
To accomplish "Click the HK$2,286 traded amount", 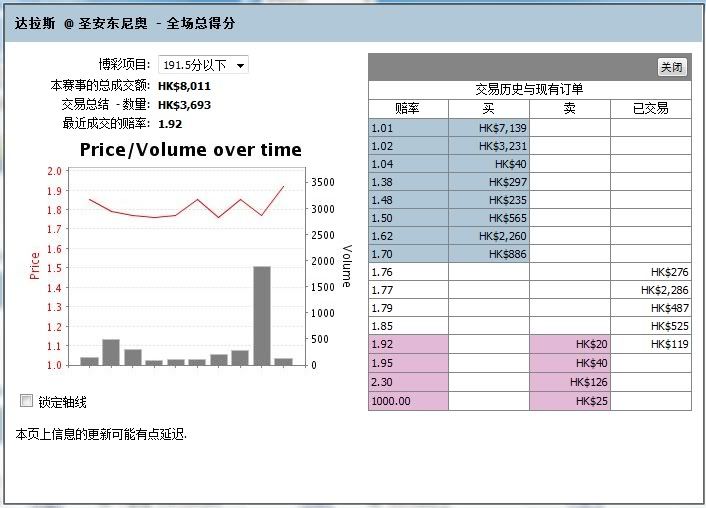I will [x=651, y=290].
